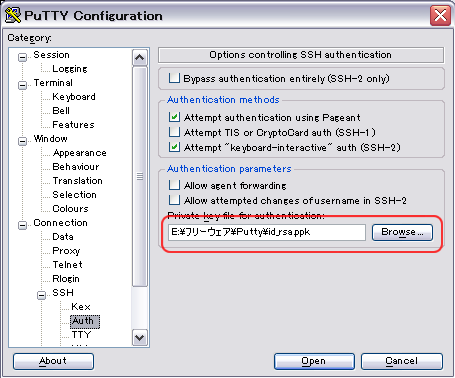455x378 pixels.
Task: Check Allow attempted changes of username
Action: click(174, 200)
